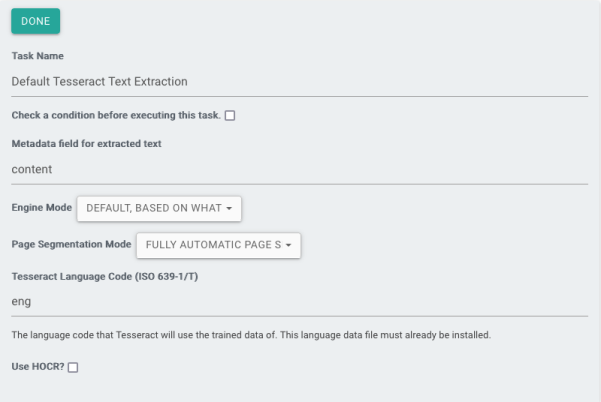Screen dimensions: 601x402
Task: Select 'DEFAULT, BASED ON WHAT' dropdown text
Action: tap(153, 208)
